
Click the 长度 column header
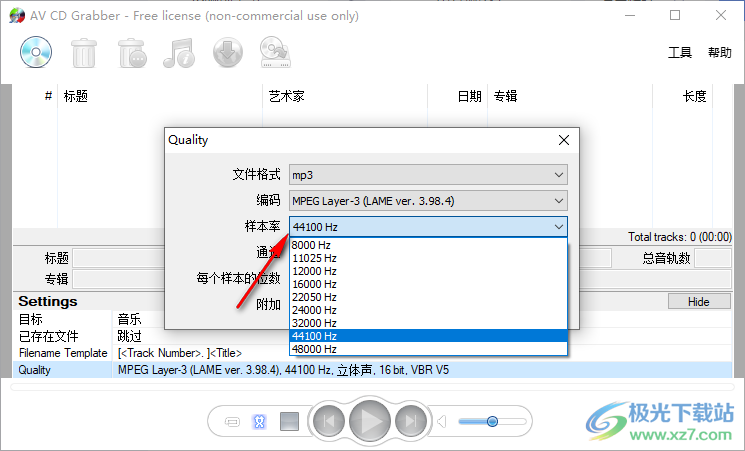tap(683, 96)
